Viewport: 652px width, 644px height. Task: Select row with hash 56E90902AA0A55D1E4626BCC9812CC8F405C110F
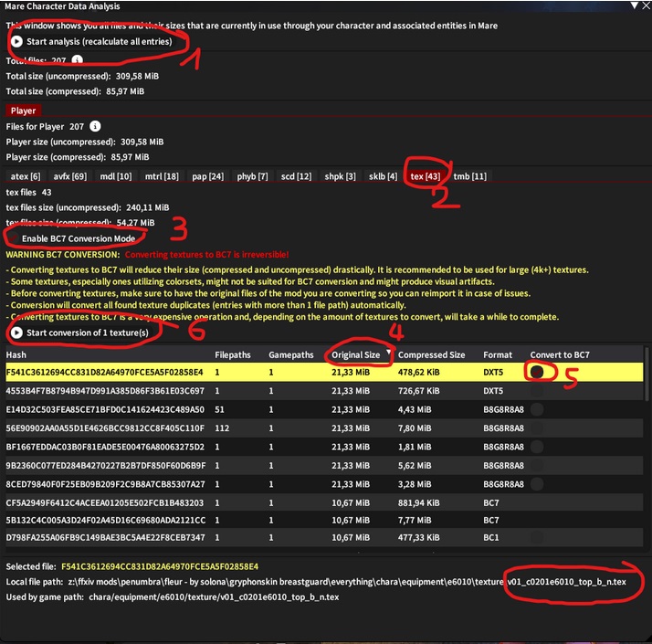tap(324, 428)
